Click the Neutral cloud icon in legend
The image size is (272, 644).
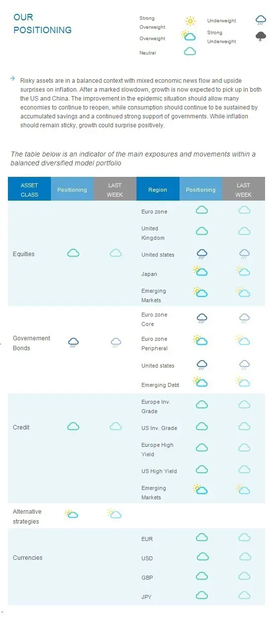click(190, 51)
